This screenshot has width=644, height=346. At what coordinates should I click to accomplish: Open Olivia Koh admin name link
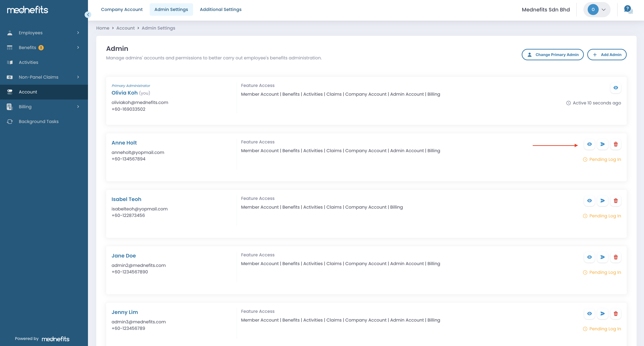(125, 93)
